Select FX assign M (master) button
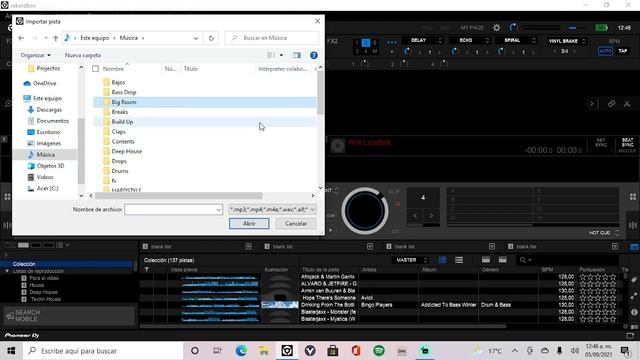Screen dimensions: 640x360 point(375,51)
